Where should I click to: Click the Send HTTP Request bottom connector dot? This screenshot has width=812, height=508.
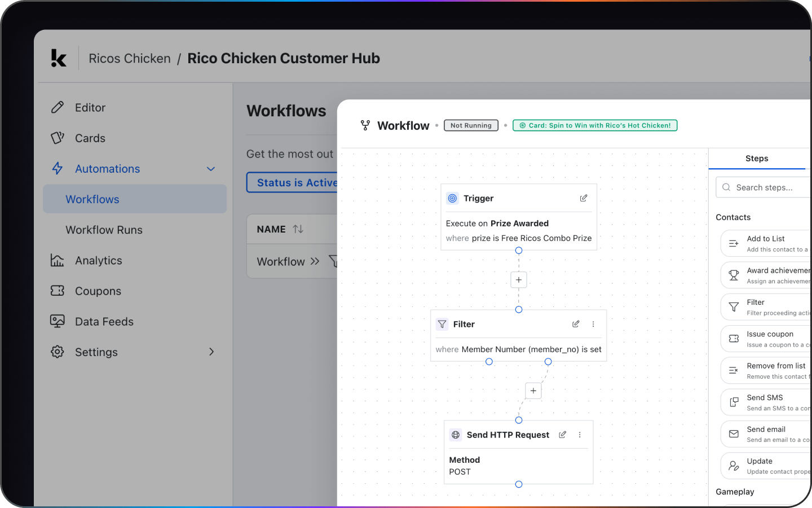click(x=519, y=484)
